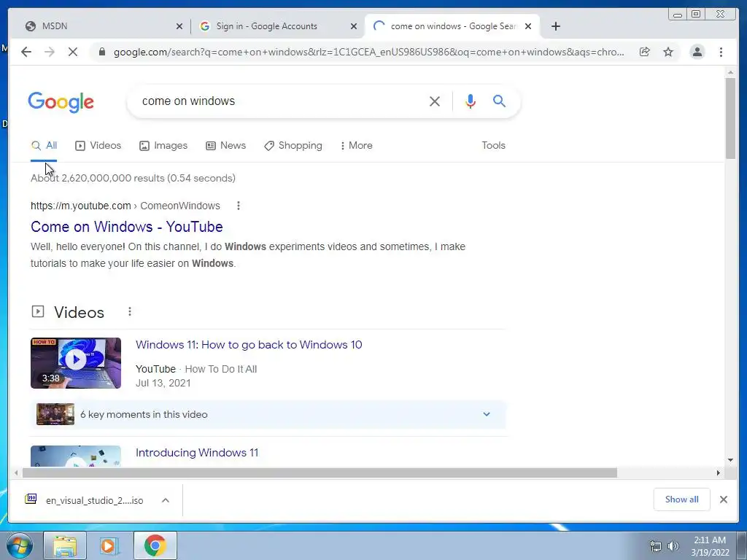
Task: Launch Windows Media Player from taskbar
Action: tap(109, 545)
